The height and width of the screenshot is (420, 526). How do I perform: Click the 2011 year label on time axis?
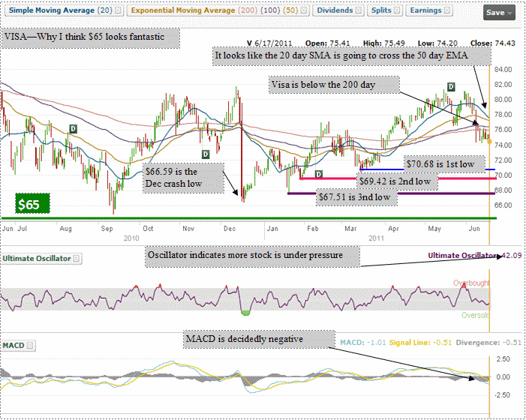(376, 238)
